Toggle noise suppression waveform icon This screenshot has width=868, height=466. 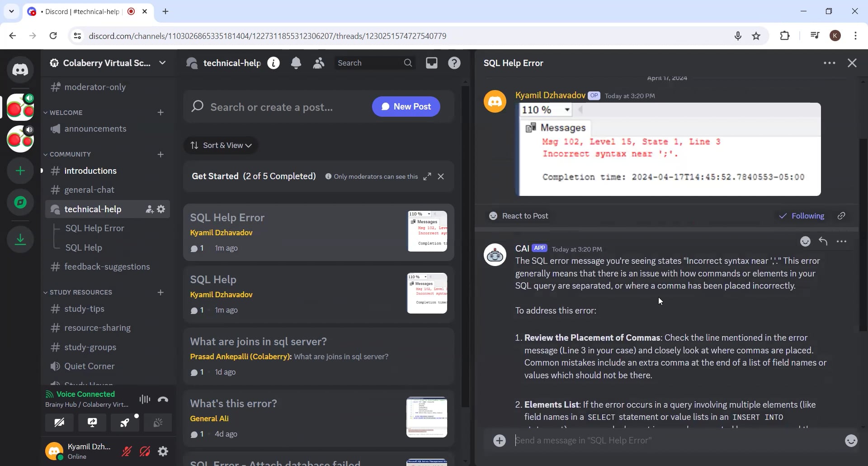pos(145,399)
